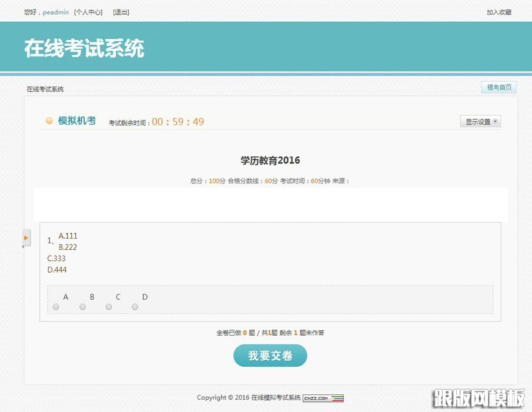Open the 显示设置 display settings dropdown

tap(477, 120)
